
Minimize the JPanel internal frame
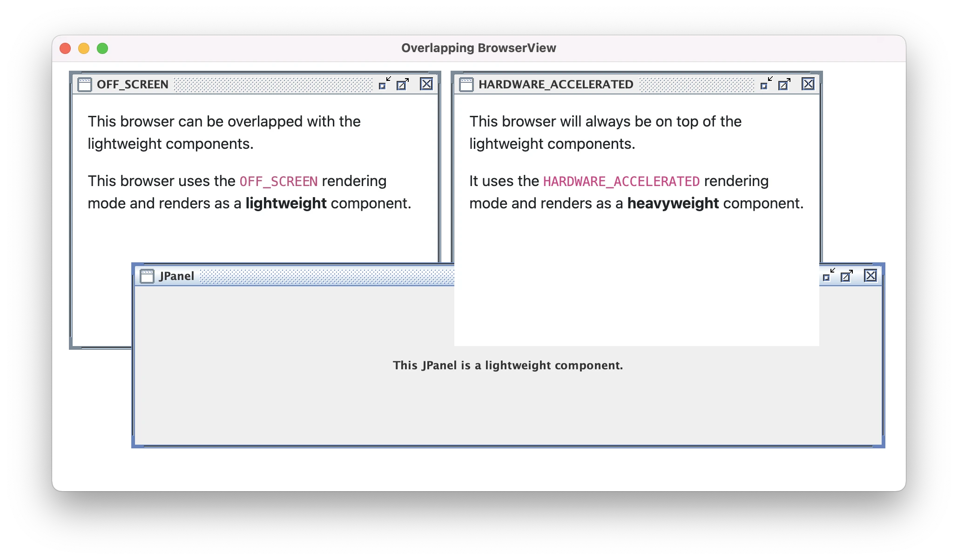point(827,276)
